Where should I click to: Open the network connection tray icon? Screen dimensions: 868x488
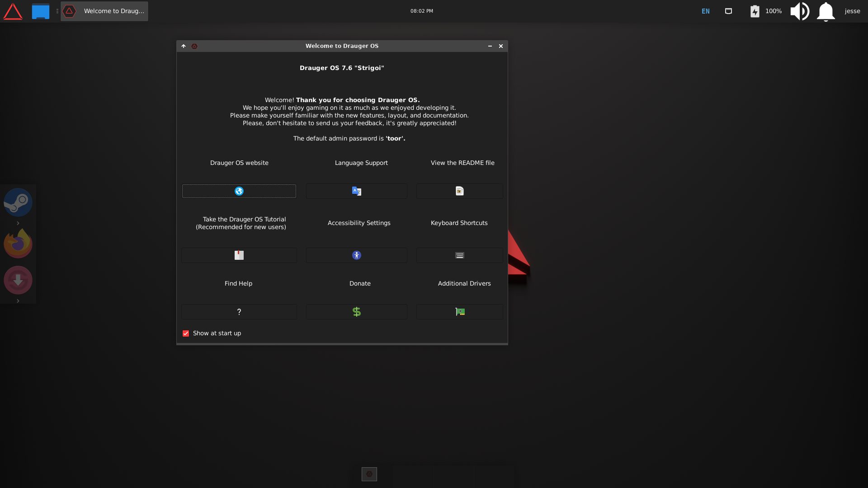coord(728,11)
